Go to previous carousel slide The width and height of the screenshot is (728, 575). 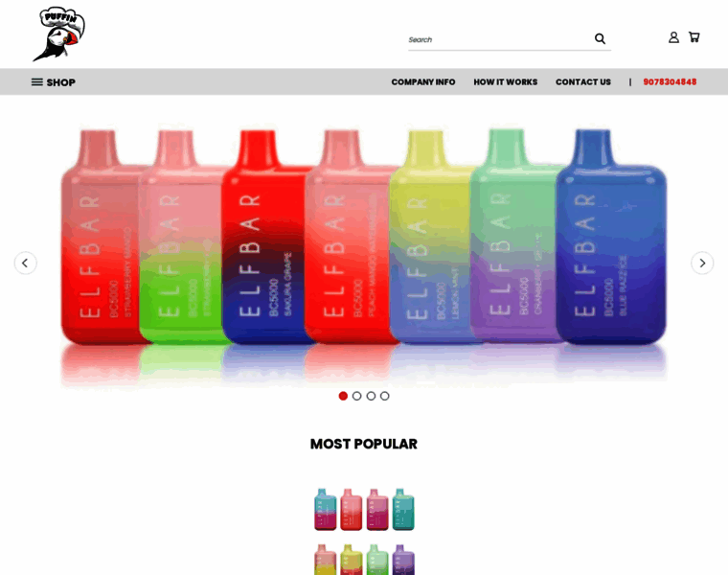pyautogui.click(x=25, y=263)
